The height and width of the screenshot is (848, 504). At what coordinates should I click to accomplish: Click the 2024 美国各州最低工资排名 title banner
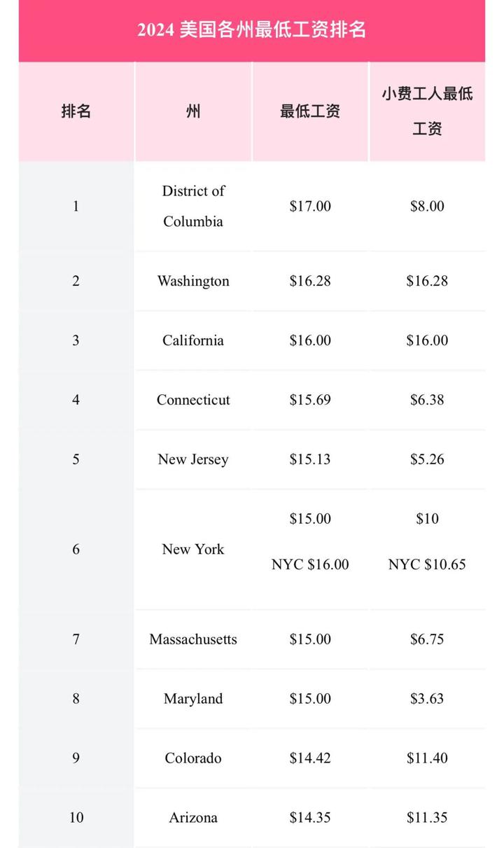[x=252, y=31]
